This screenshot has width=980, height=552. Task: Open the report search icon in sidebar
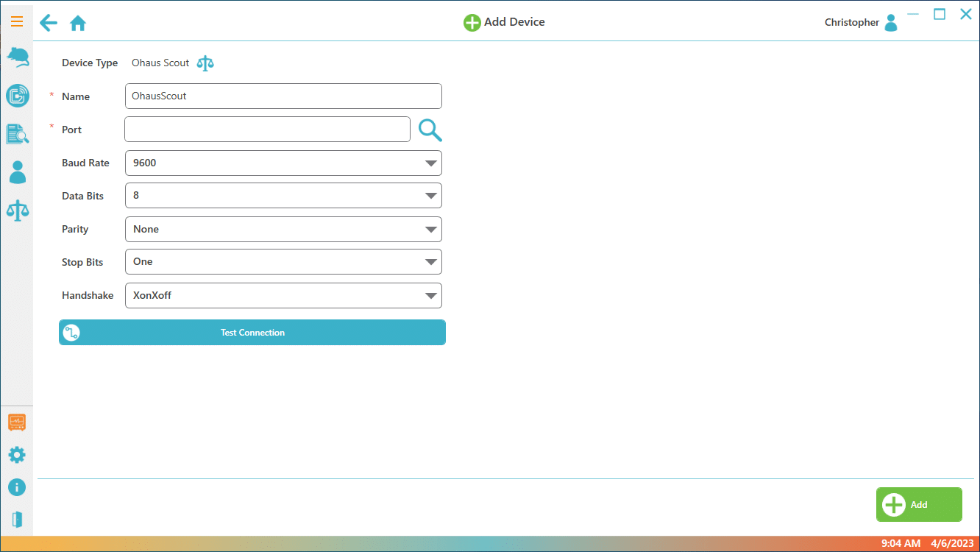point(17,134)
